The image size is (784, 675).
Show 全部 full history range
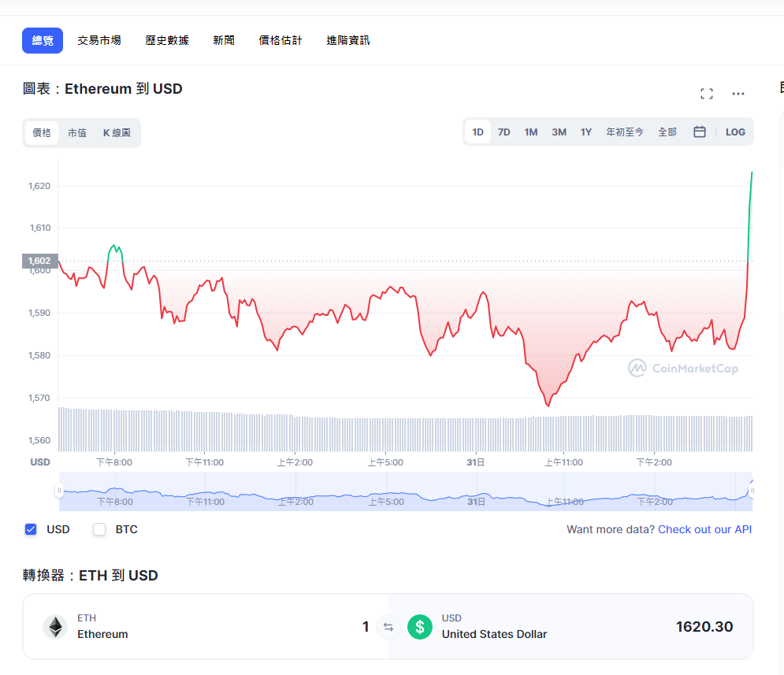[667, 132]
